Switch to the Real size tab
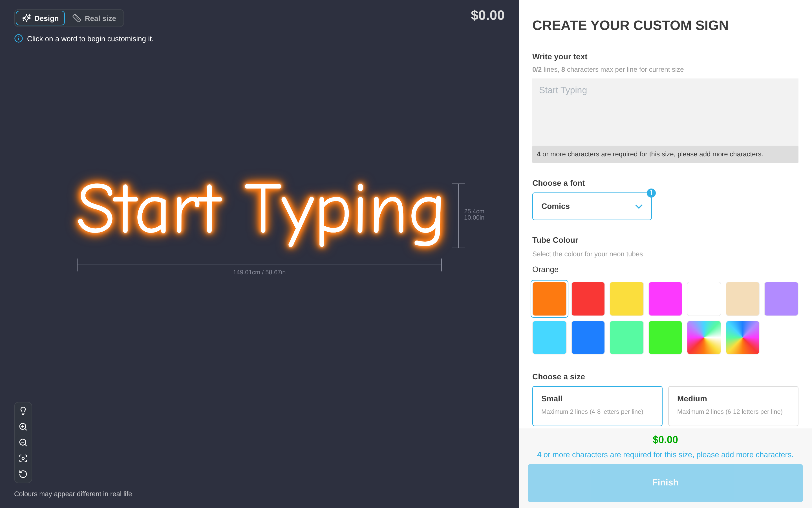 tap(94, 18)
